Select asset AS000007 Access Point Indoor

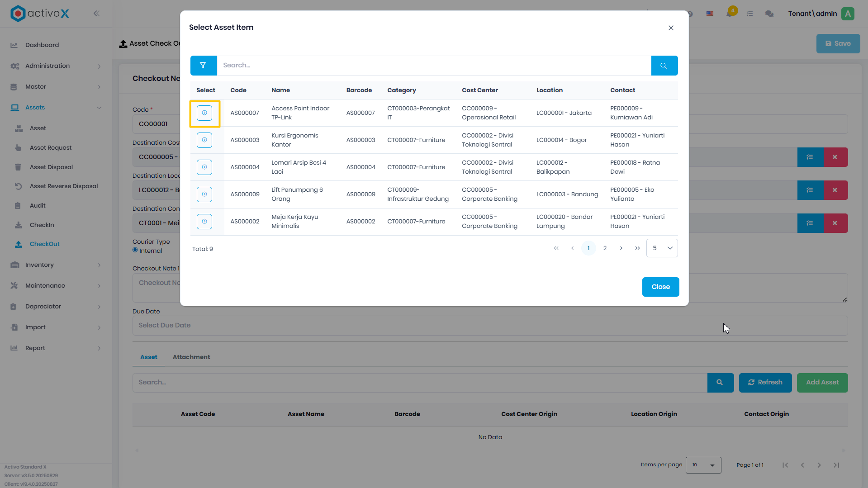pyautogui.click(x=204, y=113)
